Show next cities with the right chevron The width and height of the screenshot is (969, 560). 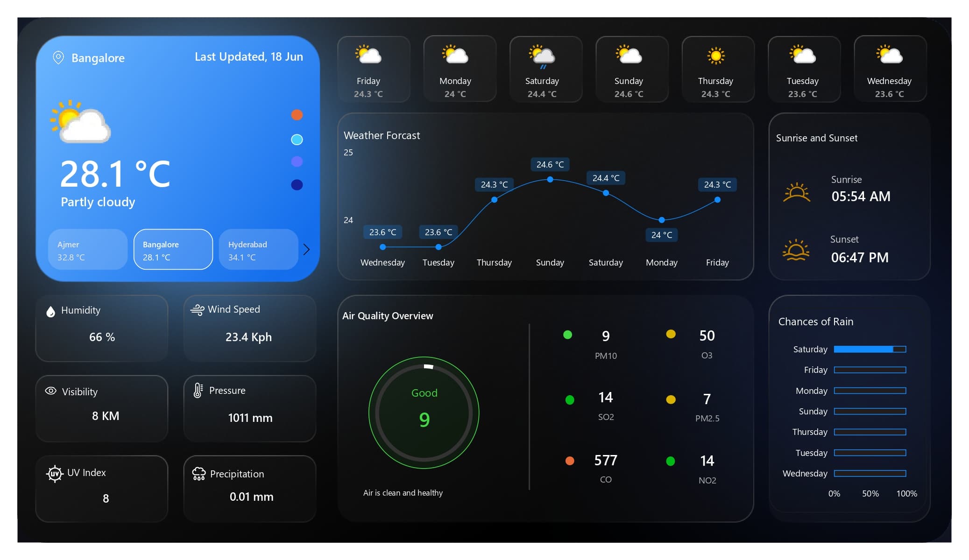(x=306, y=249)
